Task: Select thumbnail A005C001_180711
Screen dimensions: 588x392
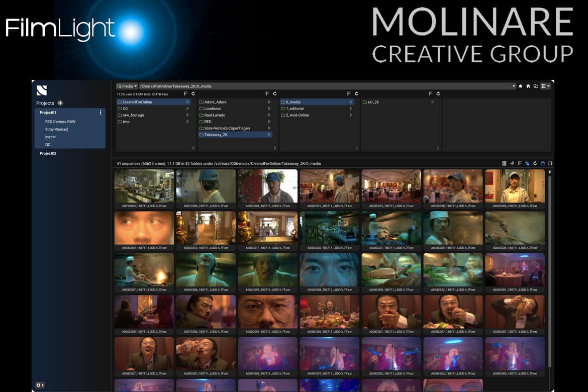Action: tap(515, 273)
